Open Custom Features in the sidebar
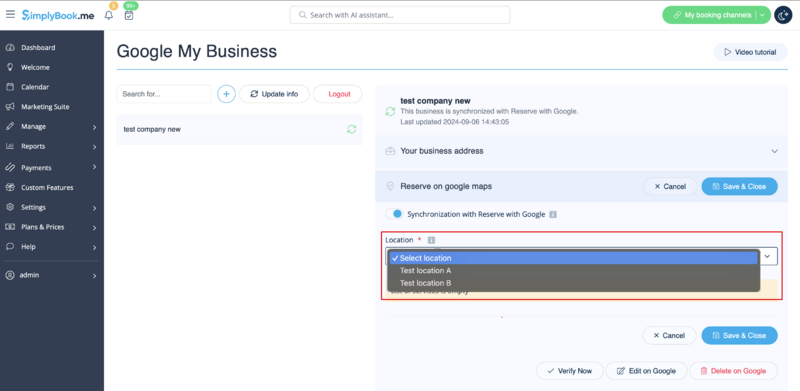The image size is (800, 391). (47, 187)
